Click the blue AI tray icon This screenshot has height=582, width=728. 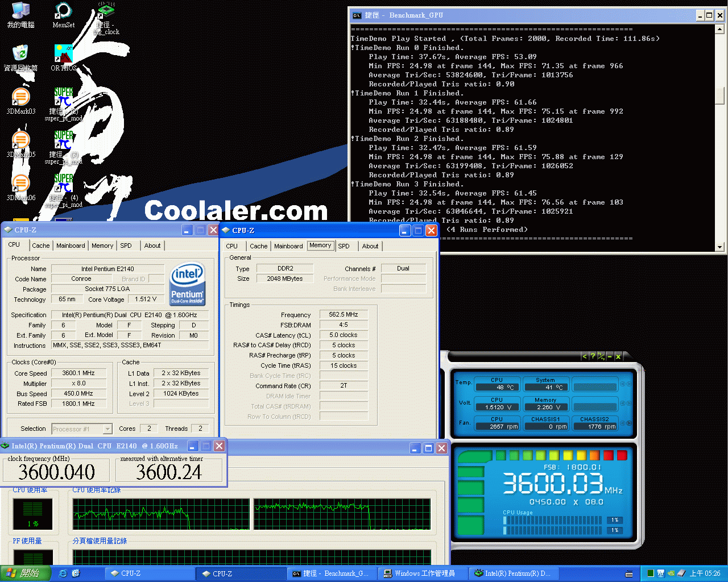[660, 573]
